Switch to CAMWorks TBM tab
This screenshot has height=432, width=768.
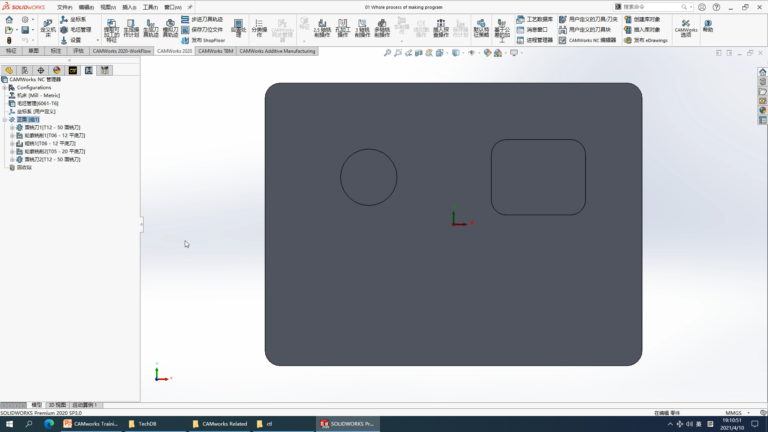coord(216,51)
